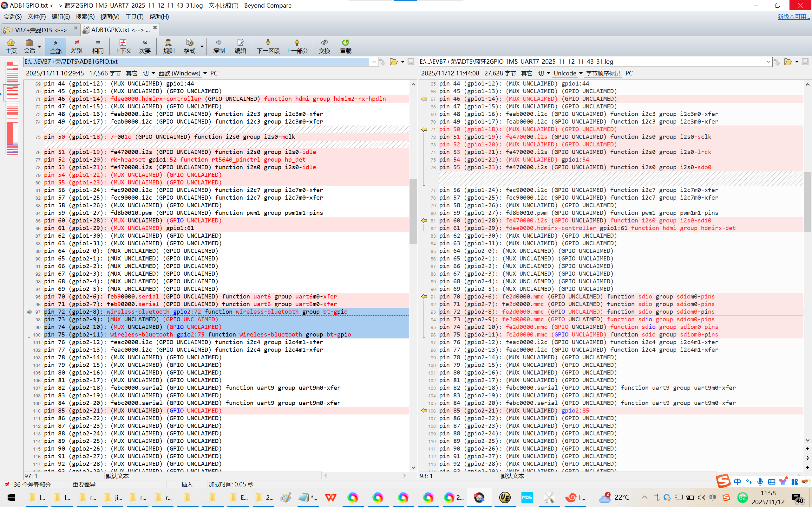Screen dimensions: 812x507
Task: Click right pane open file folder button
Action: (788, 62)
